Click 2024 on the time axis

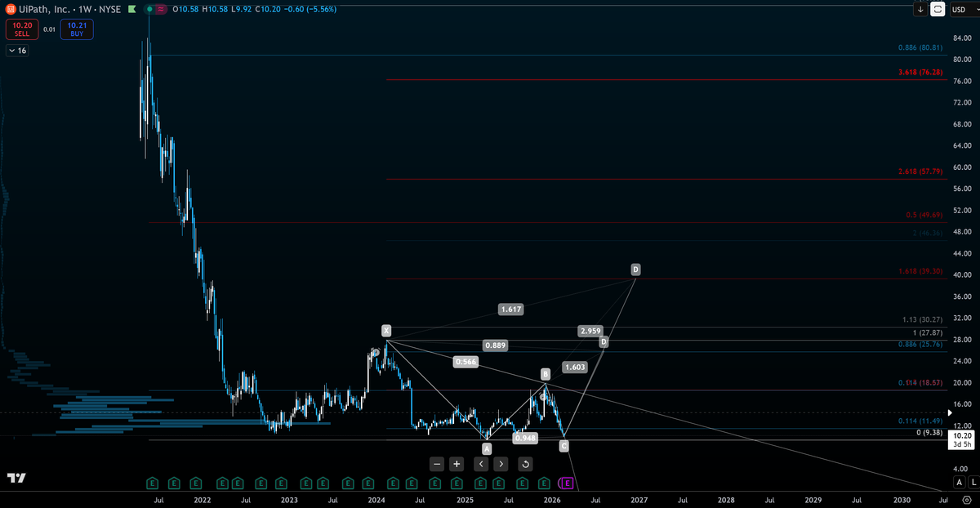tap(376, 499)
